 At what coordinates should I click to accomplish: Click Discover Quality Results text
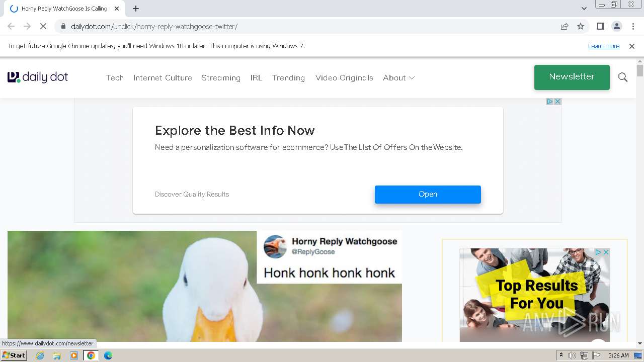click(192, 194)
